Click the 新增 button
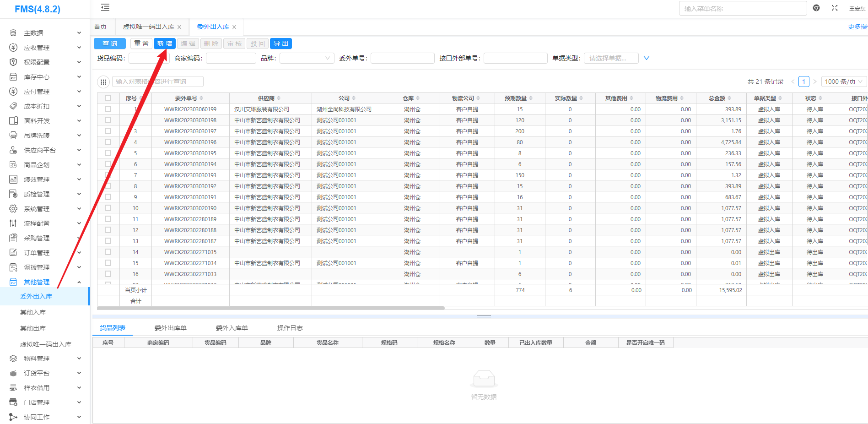Screen dimensions: 868x424 point(164,43)
